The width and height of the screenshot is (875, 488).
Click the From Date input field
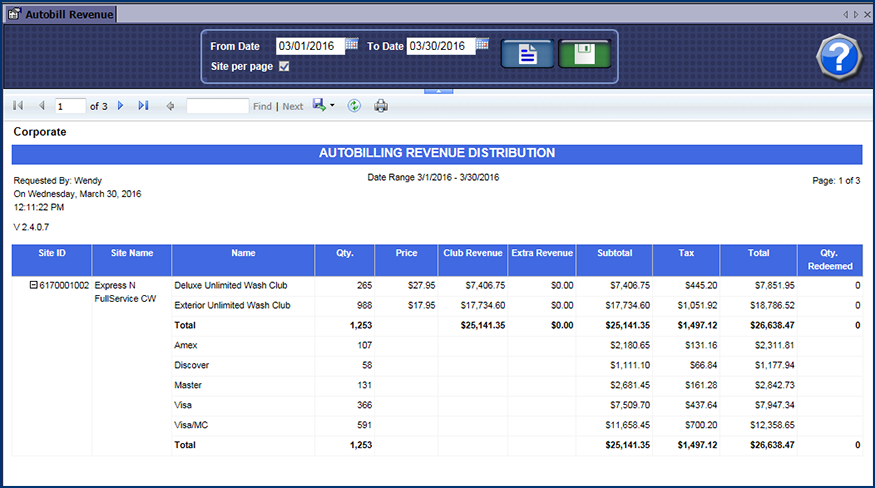(309, 46)
